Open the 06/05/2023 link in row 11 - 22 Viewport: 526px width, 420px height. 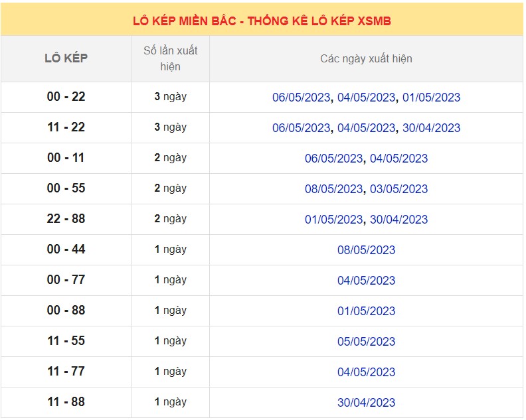301,128
